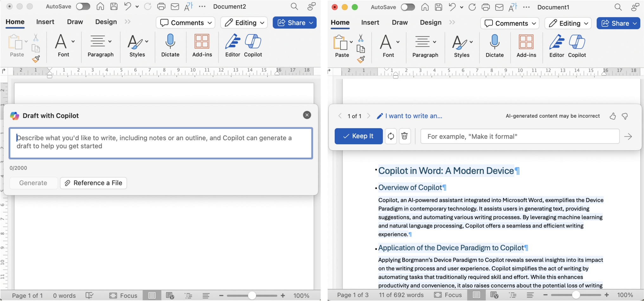644x301 pixels.
Task: Show more ribbon tabs in Document2
Action: pos(127,22)
